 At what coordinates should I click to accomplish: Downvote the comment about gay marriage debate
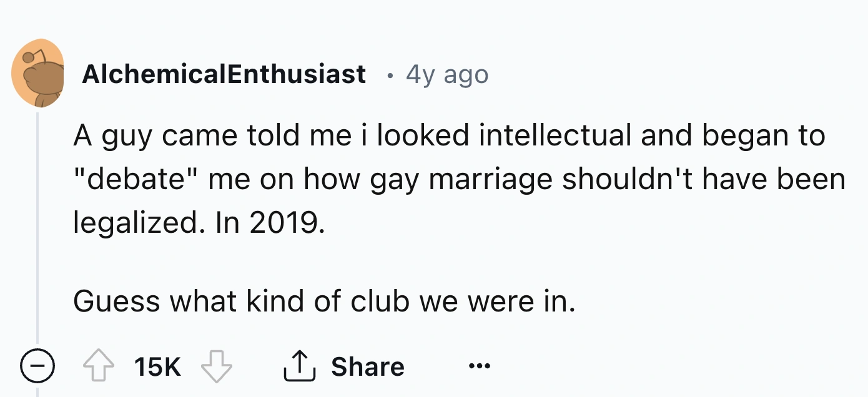tap(216, 367)
